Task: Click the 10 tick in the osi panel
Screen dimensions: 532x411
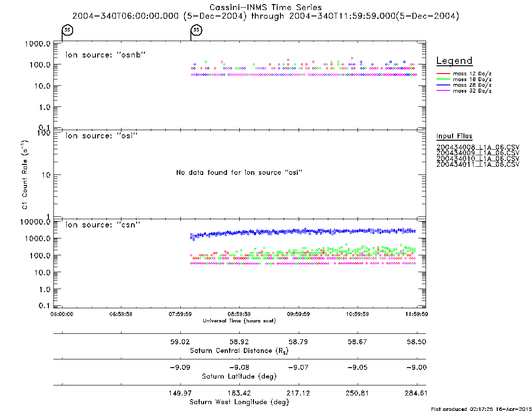Action: 46,175
